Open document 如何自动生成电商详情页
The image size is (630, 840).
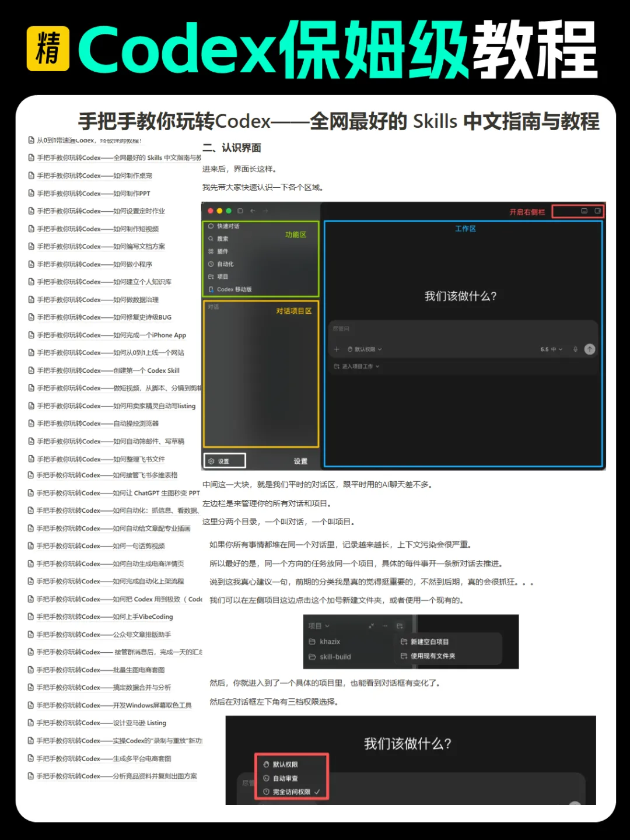coord(107,563)
